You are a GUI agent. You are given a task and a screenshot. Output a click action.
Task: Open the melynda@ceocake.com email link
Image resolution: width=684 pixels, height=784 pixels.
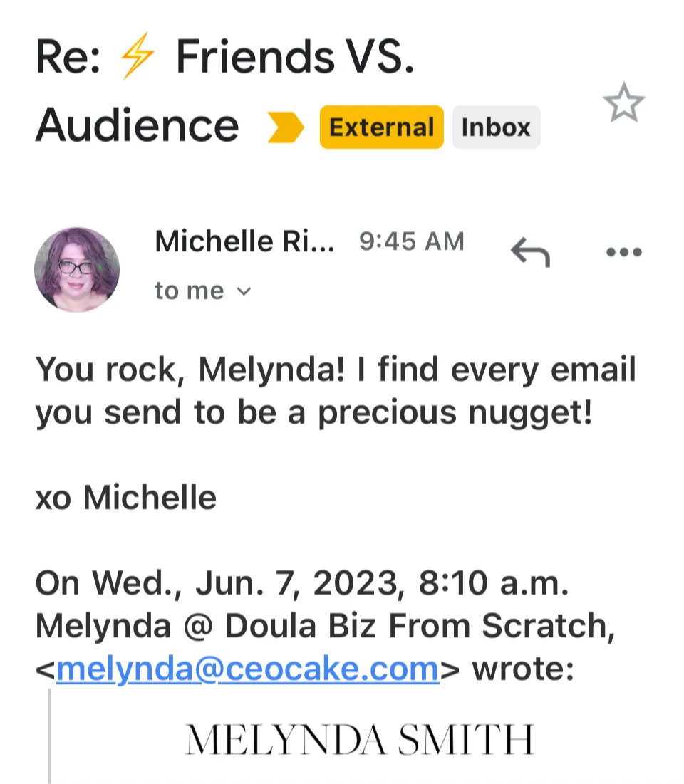pyautogui.click(x=247, y=669)
